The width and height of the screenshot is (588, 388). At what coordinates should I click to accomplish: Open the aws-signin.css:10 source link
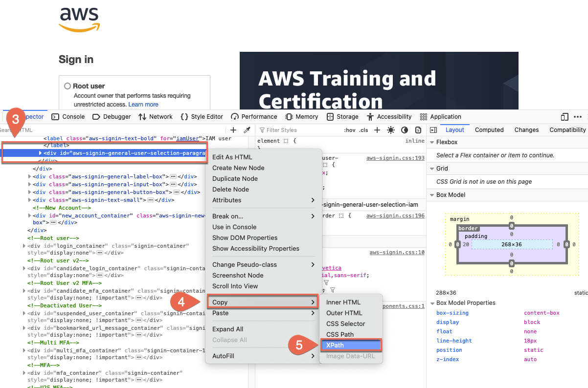(x=397, y=252)
